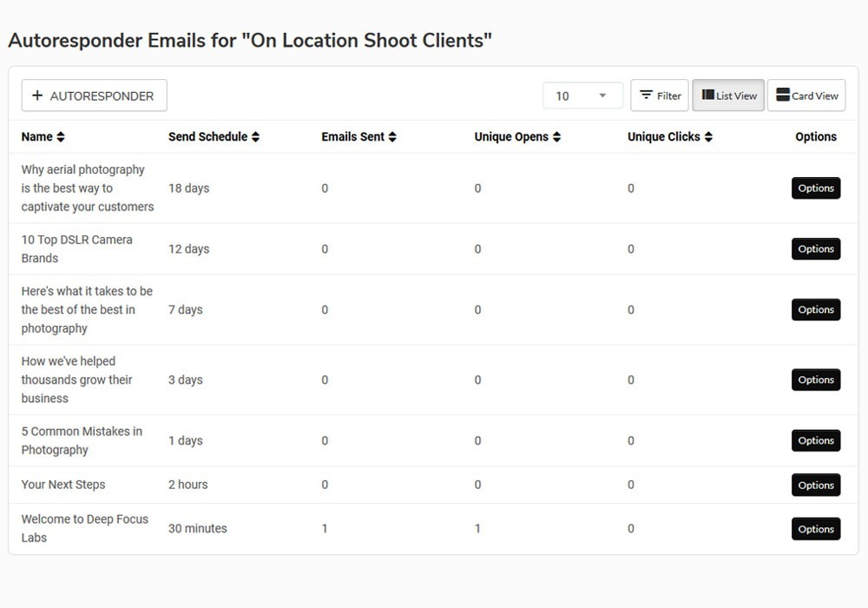This screenshot has width=868, height=608.
Task: Open Options for Your Next Steps
Action: tap(816, 485)
